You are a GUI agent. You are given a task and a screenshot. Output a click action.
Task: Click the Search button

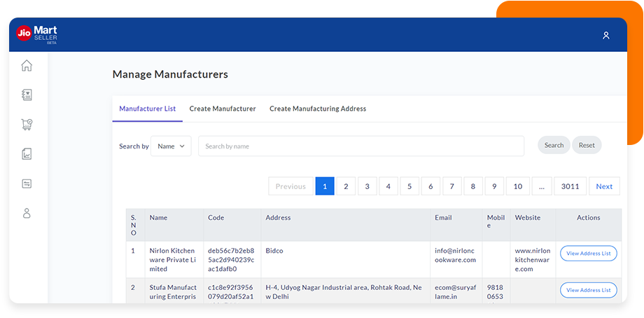pos(554,145)
